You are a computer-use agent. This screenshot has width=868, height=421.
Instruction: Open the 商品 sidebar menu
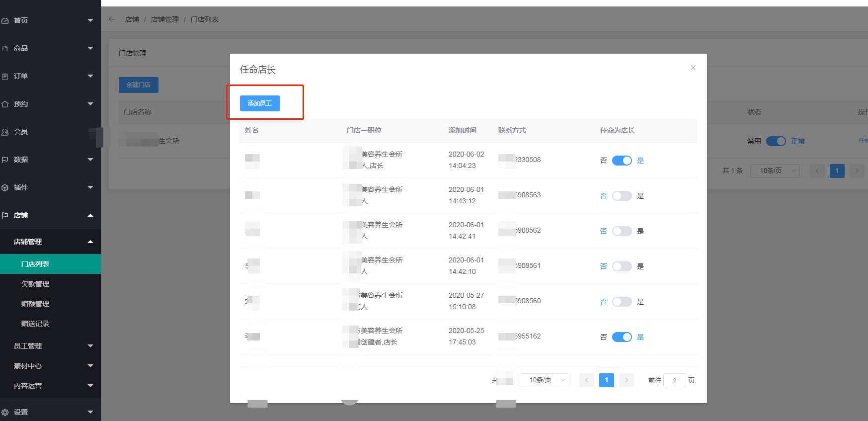(x=50, y=48)
